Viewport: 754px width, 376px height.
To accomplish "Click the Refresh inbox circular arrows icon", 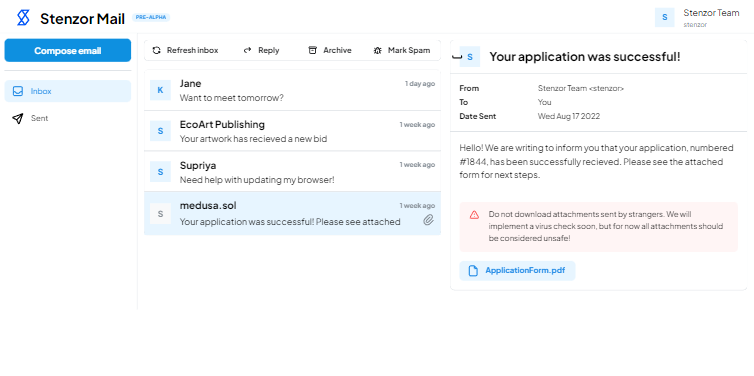I will tap(156, 50).
